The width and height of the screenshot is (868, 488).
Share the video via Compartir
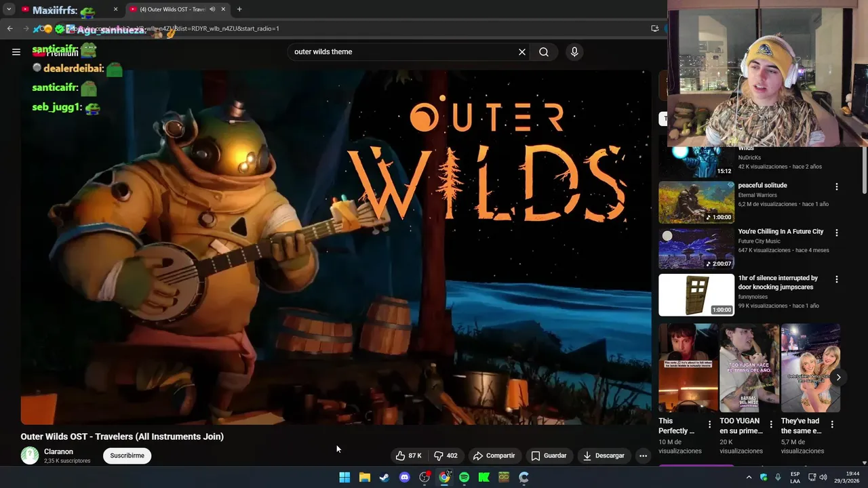[494, 455]
